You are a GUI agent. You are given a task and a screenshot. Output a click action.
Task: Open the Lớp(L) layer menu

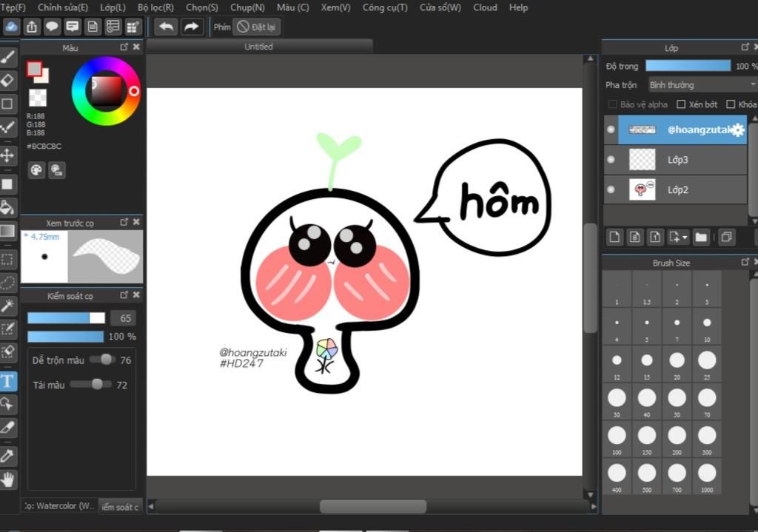coord(113,7)
